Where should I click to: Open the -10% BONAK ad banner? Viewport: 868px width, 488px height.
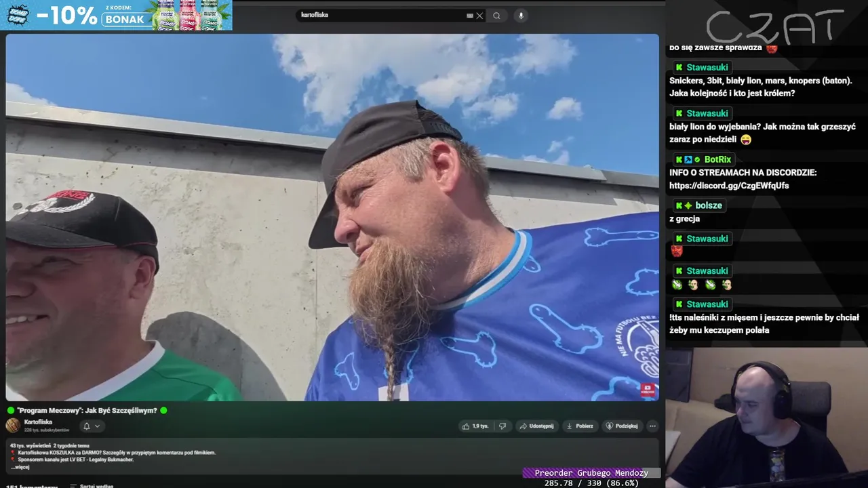(x=116, y=15)
